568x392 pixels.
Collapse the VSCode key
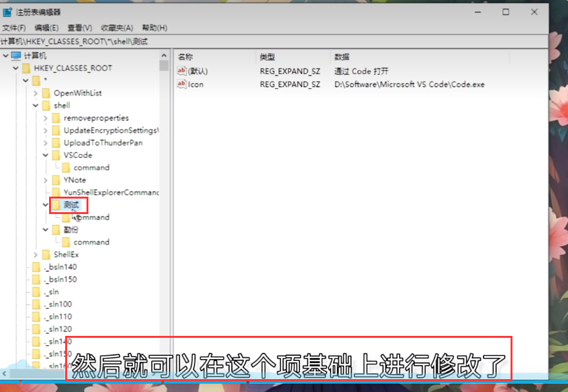pos(45,155)
